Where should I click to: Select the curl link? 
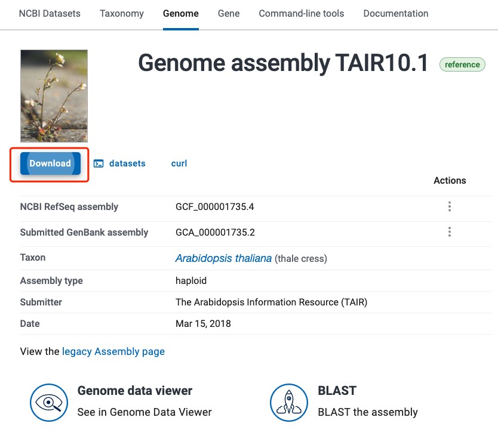pos(179,163)
